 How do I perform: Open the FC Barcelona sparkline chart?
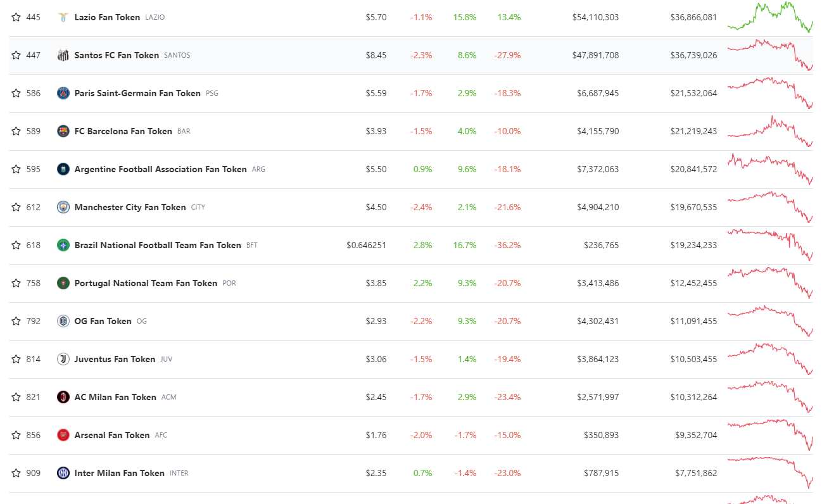click(770, 131)
